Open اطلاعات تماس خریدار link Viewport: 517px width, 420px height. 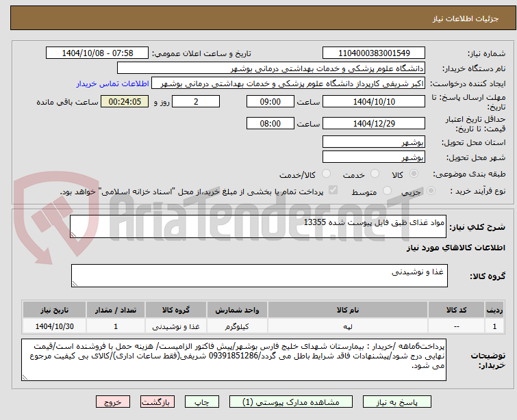click(x=113, y=83)
